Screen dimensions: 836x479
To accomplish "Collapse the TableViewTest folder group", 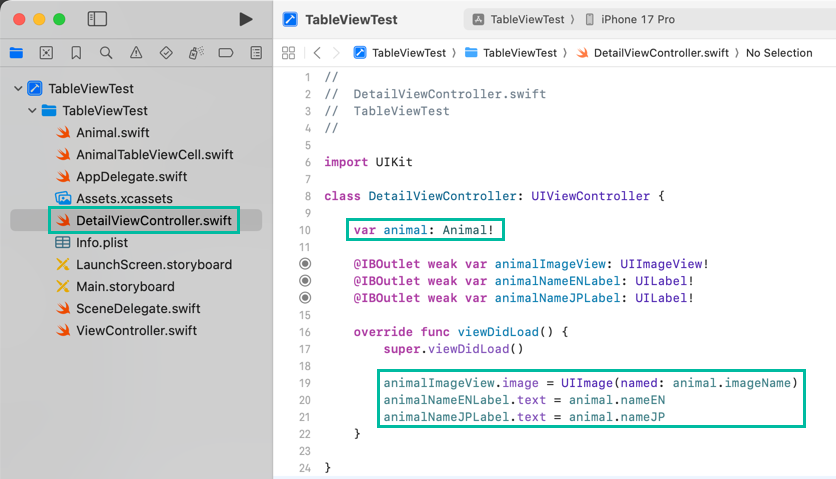I will point(32,111).
